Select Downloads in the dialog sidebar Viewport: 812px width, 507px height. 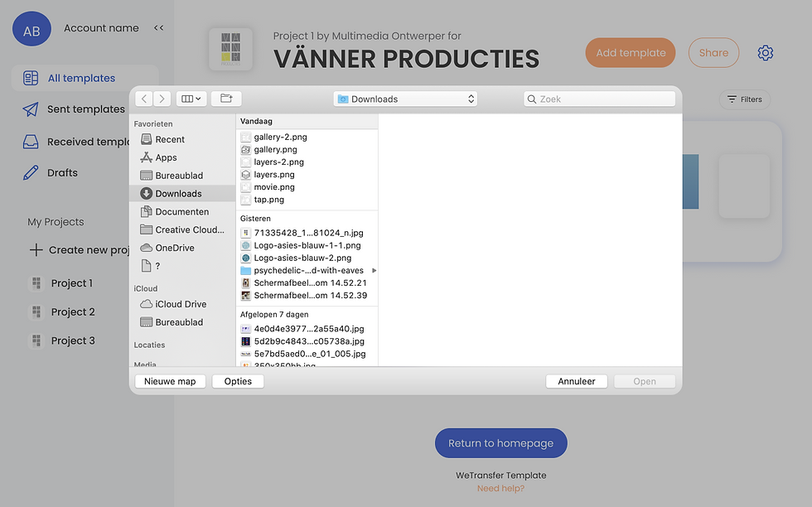182,194
